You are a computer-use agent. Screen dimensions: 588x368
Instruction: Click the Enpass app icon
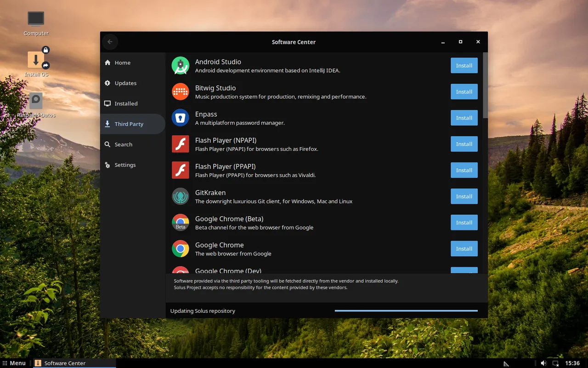click(x=181, y=118)
